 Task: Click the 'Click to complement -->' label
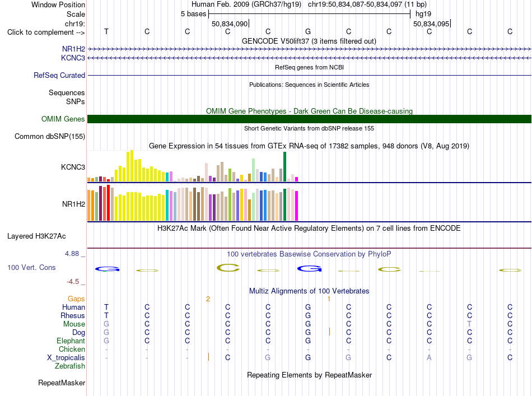pyautogui.click(x=46, y=32)
